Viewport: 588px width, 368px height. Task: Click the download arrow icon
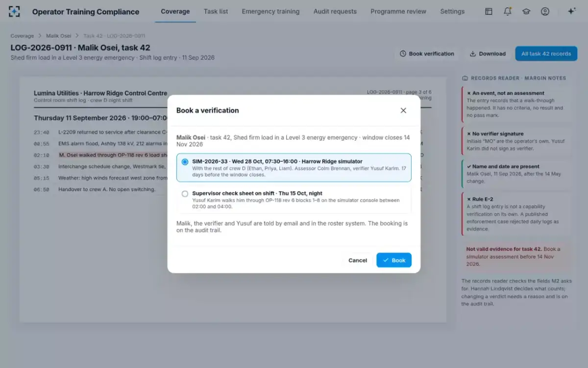click(x=473, y=54)
